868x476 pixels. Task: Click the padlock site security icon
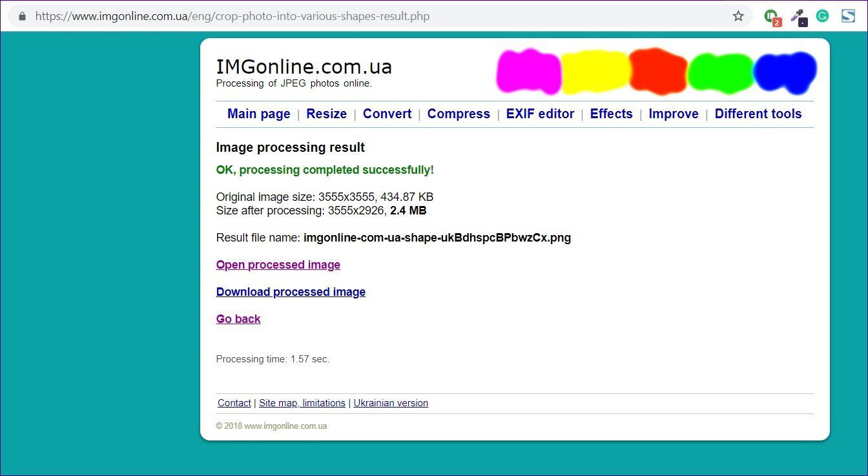[23, 16]
